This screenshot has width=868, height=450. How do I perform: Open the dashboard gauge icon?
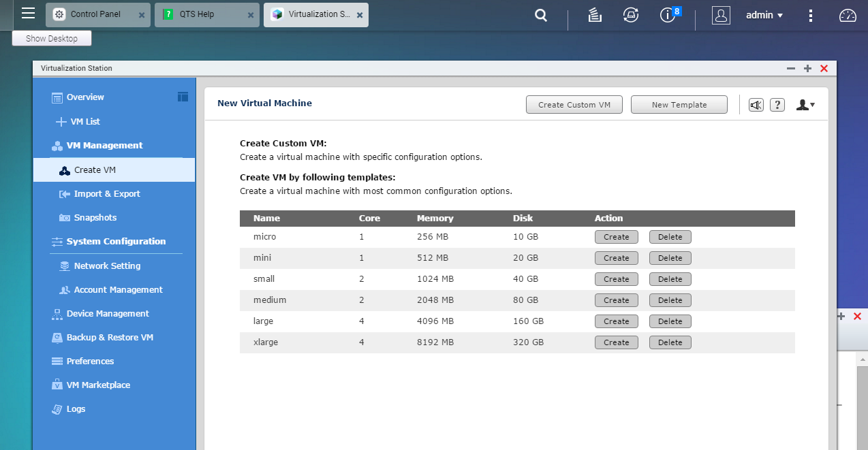pos(847,15)
